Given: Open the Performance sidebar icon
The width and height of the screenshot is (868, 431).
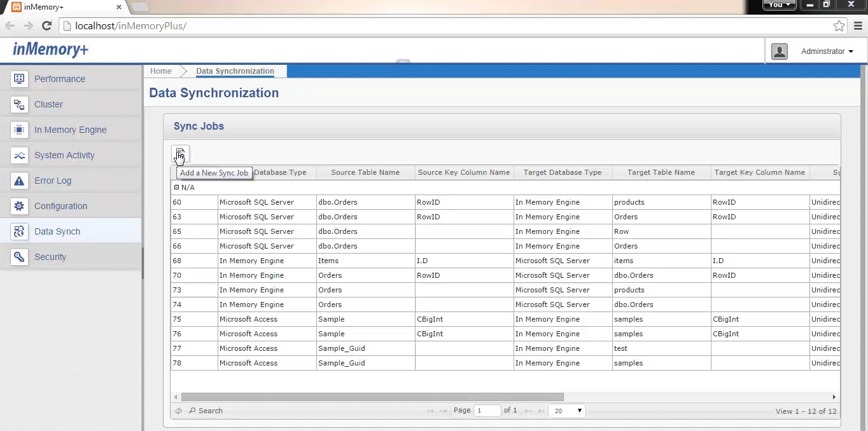Looking at the screenshot, I should [x=19, y=79].
